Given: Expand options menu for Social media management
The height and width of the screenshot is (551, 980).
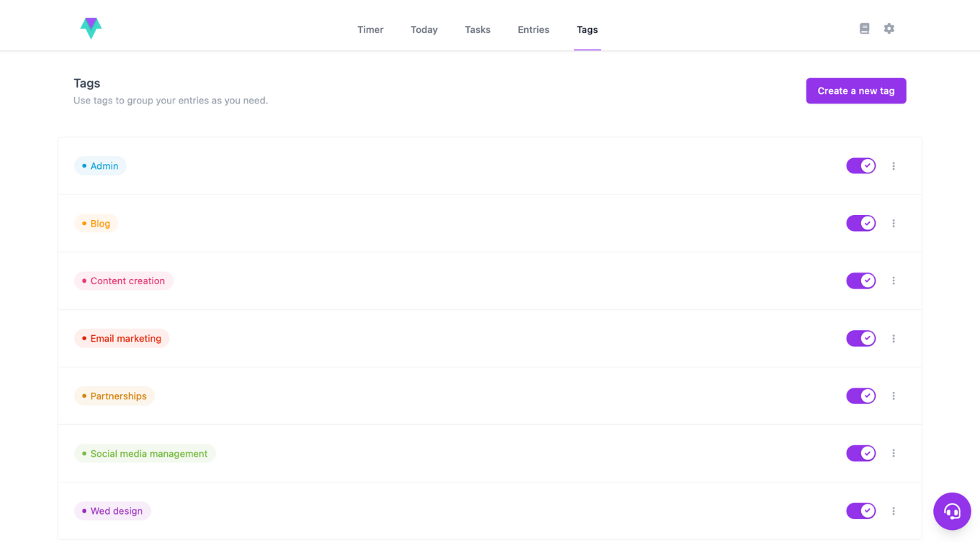Looking at the screenshot, I should 893,453.
